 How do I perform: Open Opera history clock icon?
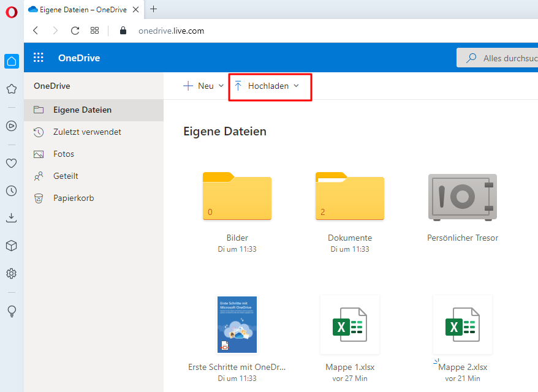(11, 190)
